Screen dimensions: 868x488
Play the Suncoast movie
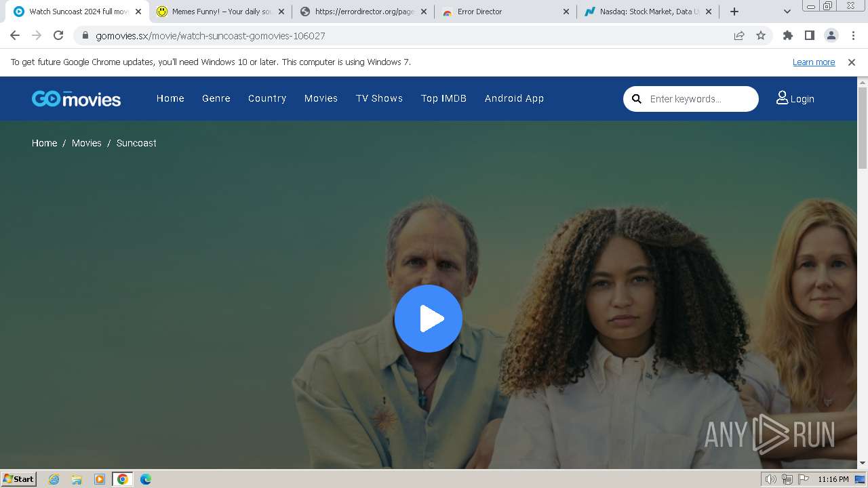[429, 319]
